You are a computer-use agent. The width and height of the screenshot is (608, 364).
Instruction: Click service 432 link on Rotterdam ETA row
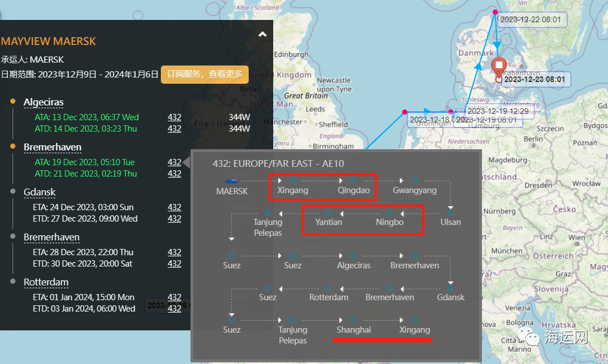point(175,297)
